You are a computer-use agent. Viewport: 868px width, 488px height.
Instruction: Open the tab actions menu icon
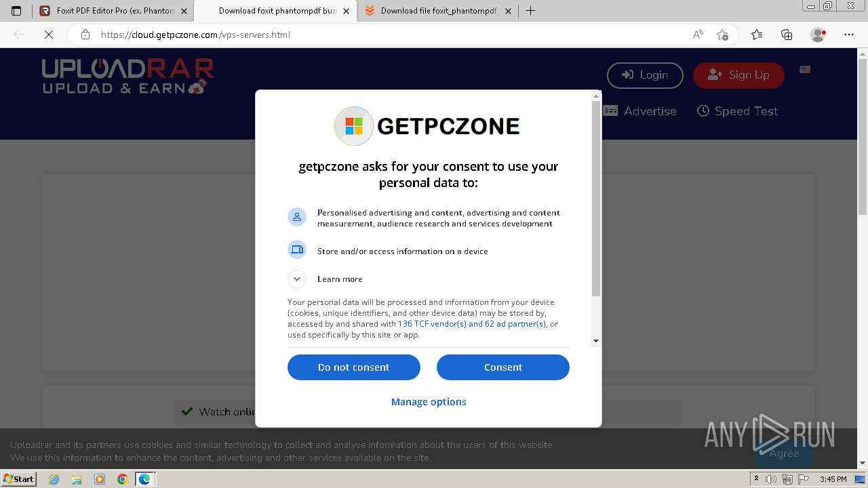coord(16,11)
